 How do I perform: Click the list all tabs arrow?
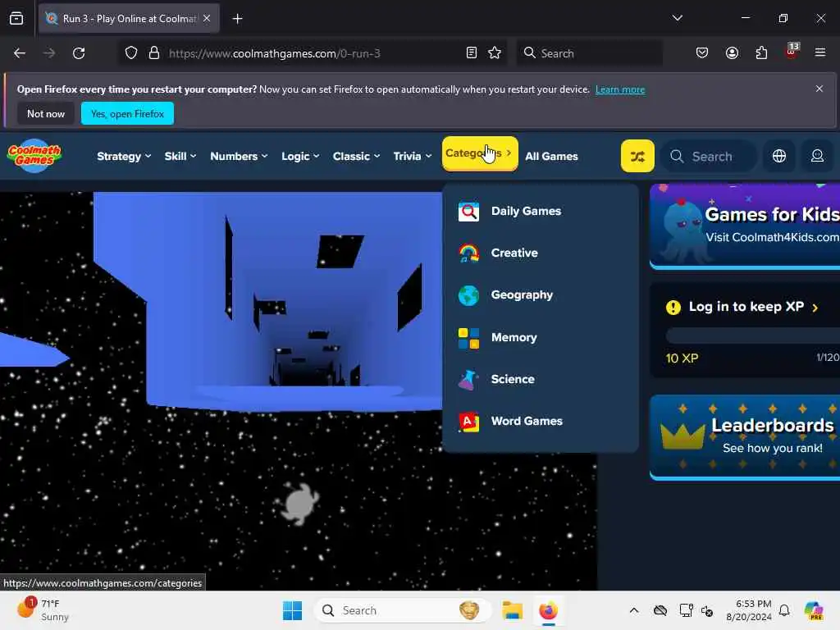(677, 18)
